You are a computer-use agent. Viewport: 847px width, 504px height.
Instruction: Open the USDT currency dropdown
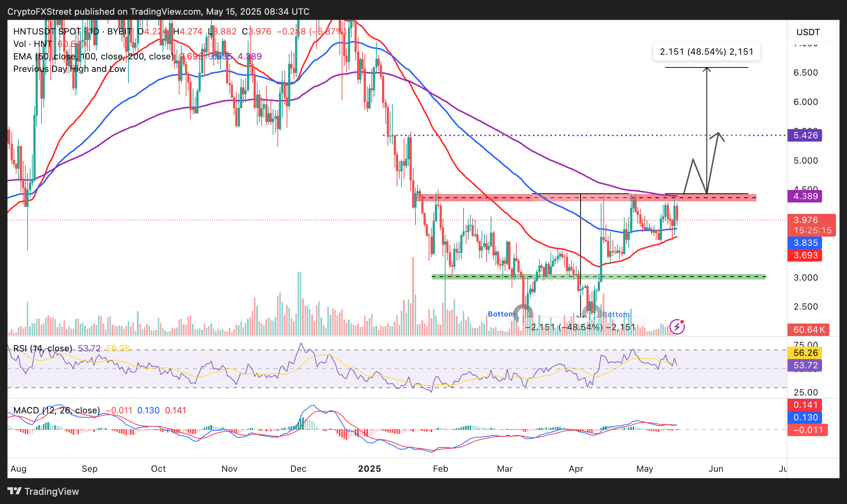tap(813, 32)
